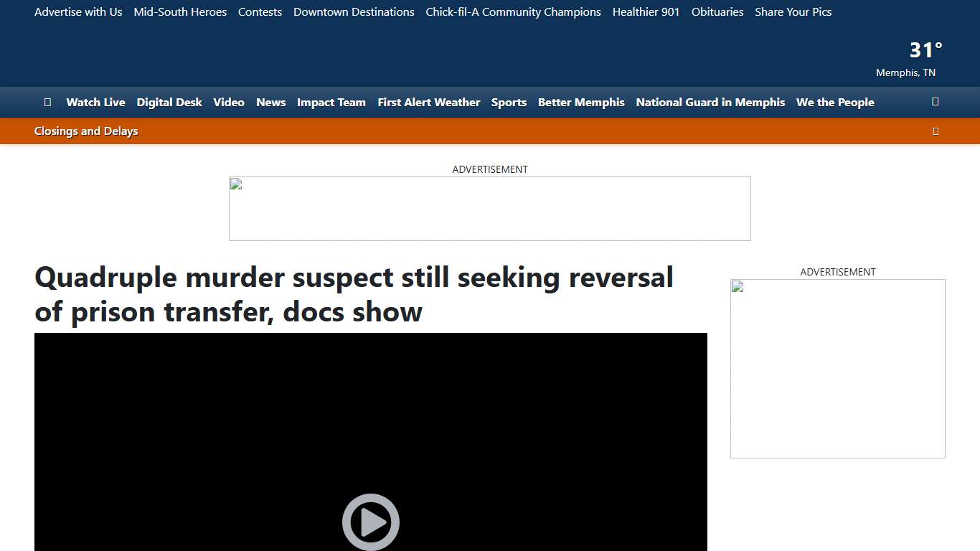Expand the Closings and Delays alert banner
This screenshot has height=551, width=980.
[935, 131]
